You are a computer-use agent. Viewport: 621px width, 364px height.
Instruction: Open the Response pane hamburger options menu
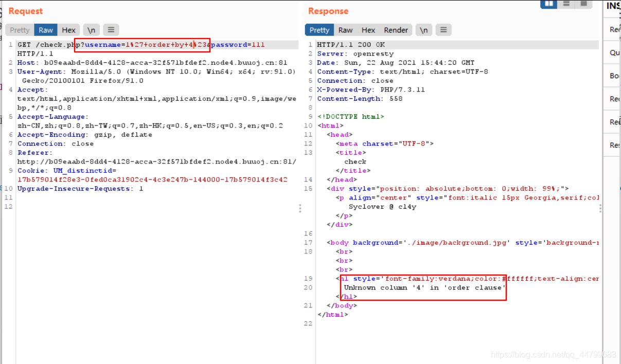click(x=443, y=30)
